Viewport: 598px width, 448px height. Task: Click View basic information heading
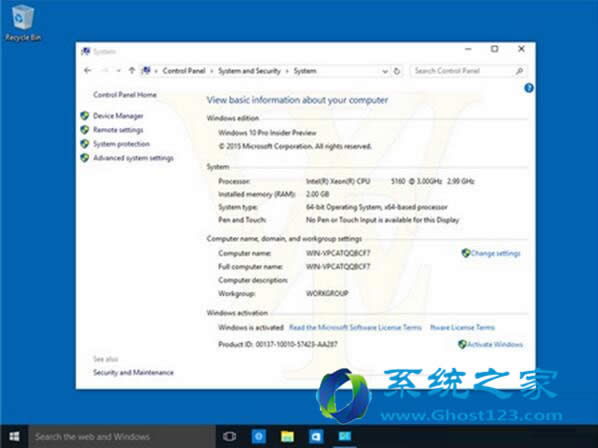pos(297,100)
